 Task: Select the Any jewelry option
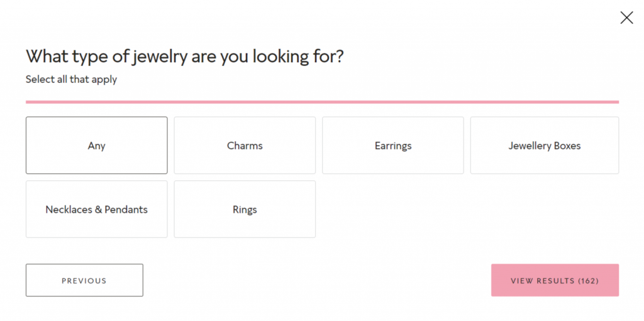click(x=96, y=145)
